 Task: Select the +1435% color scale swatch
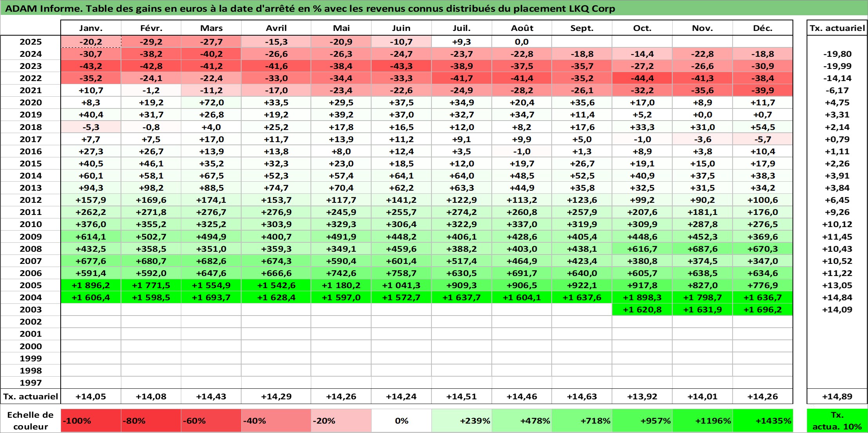point(763,421)
